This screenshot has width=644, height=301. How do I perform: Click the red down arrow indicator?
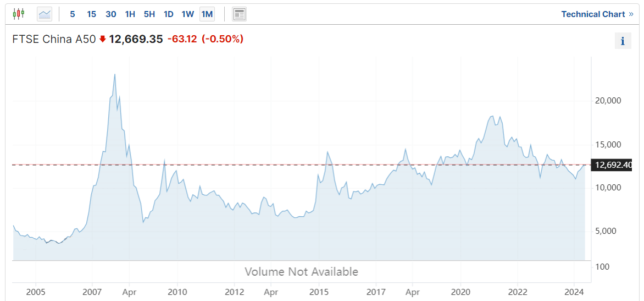coord(103,39)
